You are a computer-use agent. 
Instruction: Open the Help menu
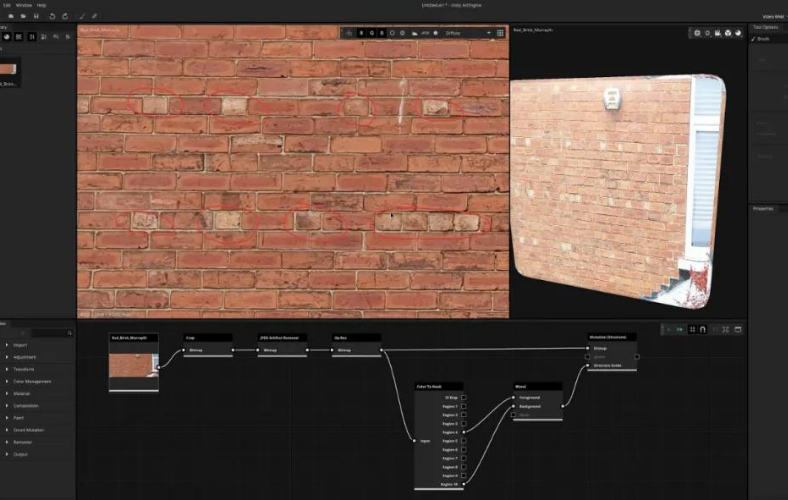(42, 5)
